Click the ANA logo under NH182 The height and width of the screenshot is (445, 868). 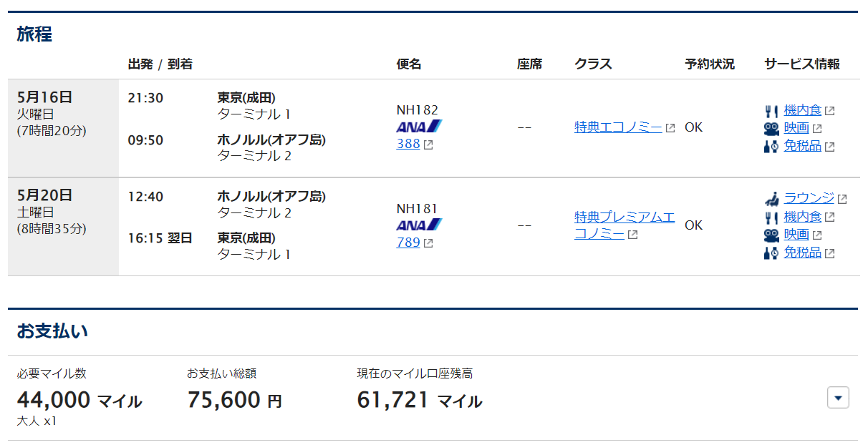tap(419, 127)
